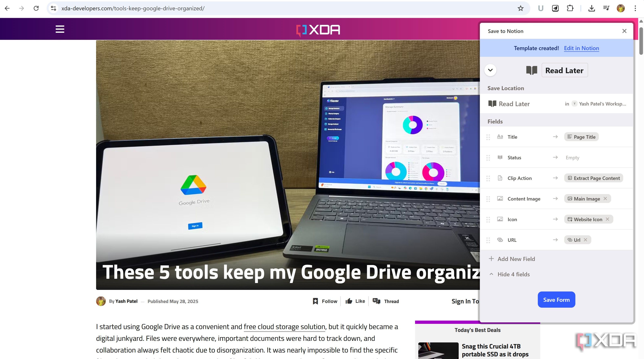Screen dimensions: 644x359
Task: Open the Thread discussion
Action: (386, 301)
